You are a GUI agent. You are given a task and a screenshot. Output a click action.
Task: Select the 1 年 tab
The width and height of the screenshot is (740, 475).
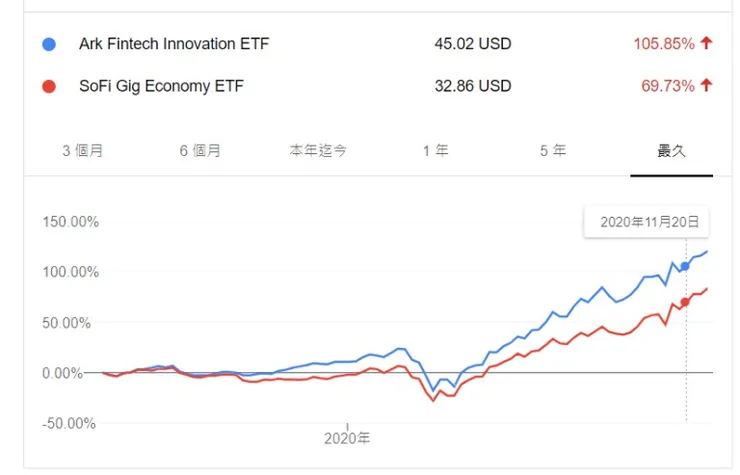pyautogui.click(x=435, y=151)
